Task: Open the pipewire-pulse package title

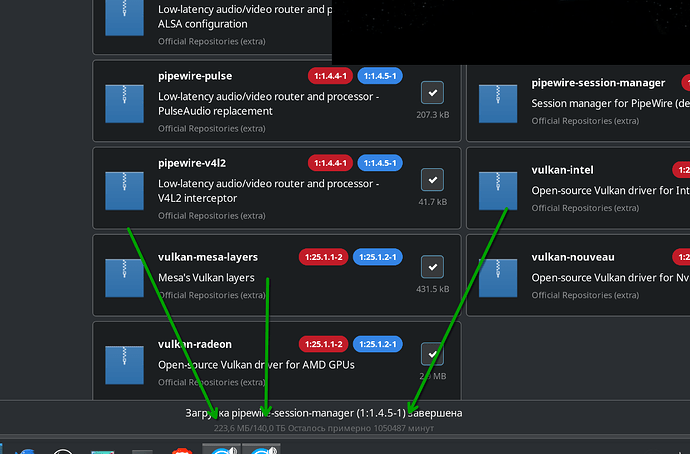Action: point(195,76)
